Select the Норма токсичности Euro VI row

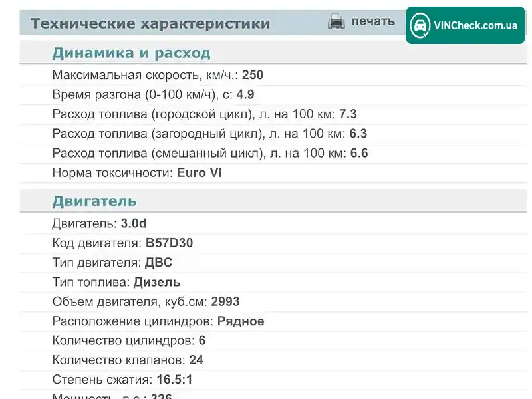pyautogui.click(x=273, y=173)
